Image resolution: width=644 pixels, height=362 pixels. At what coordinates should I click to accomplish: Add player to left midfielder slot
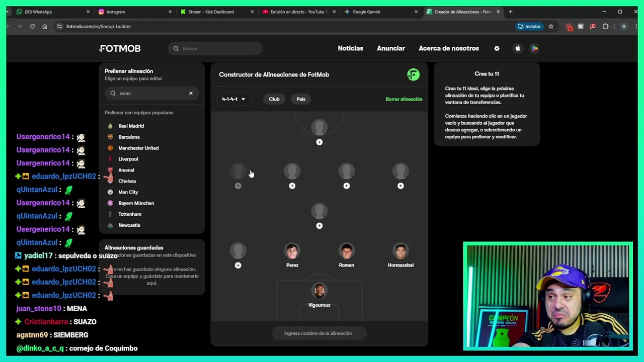pos(238,186)
